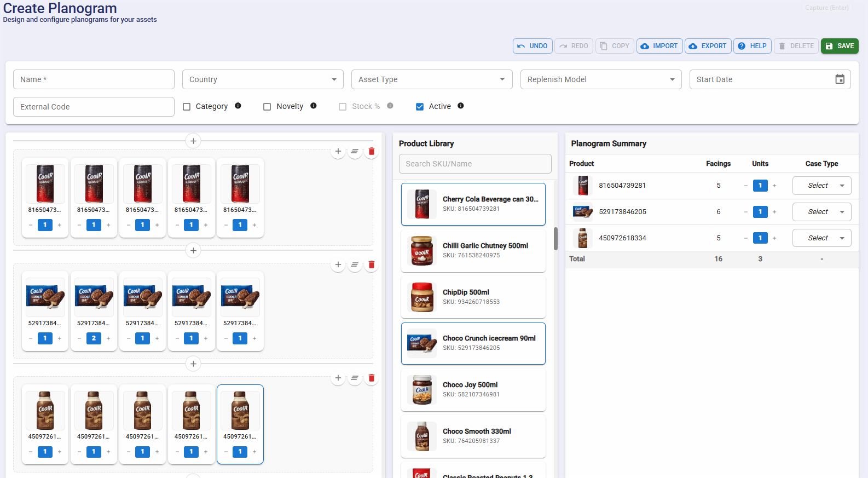This screenshot has width=868, height=478.
Task: Insert a new shelf above the first shelf
Action: pyautogui.click(x=193, y=141)
